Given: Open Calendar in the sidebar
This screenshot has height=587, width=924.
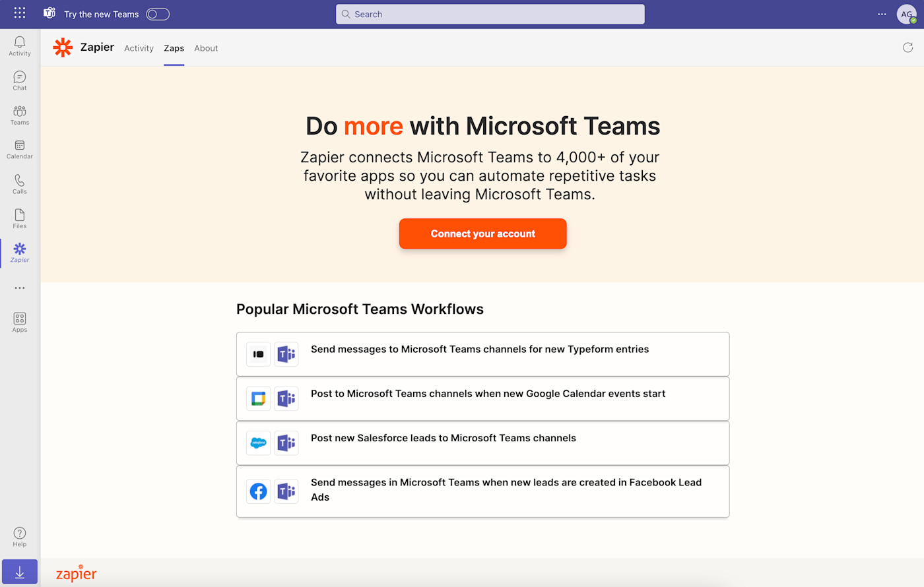Looking at the screenshot, I should (x=20, y=150).
